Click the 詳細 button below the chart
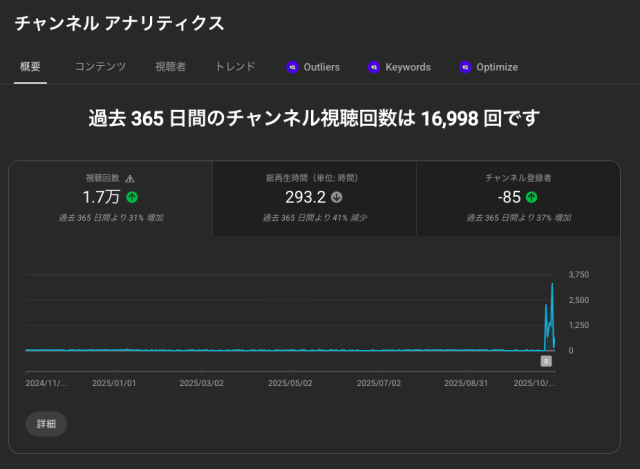 pos(46,424)
